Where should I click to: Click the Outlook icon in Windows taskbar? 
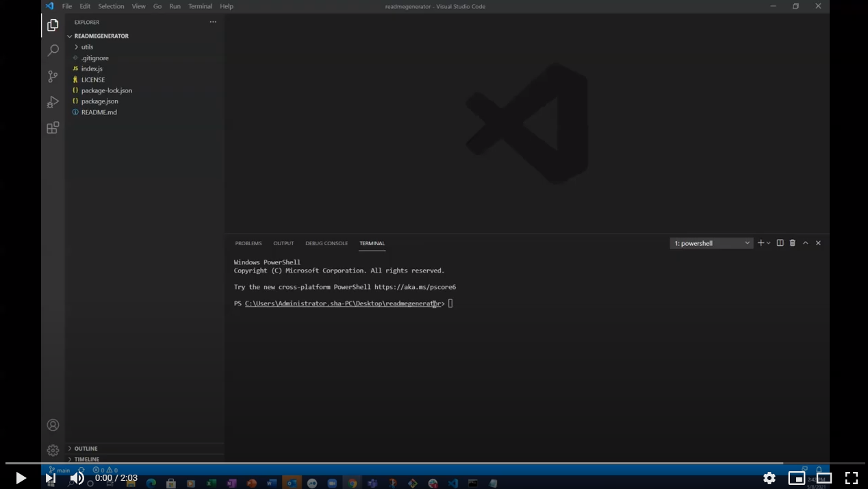[x=292, y=483]
